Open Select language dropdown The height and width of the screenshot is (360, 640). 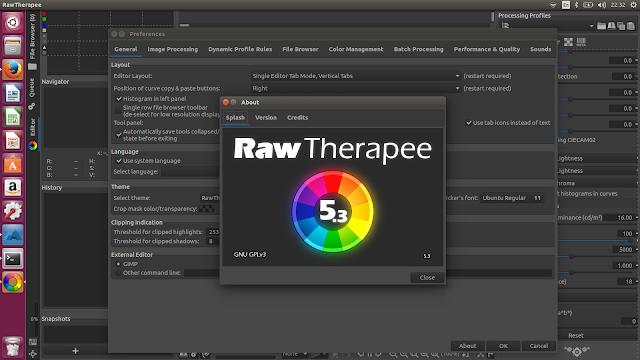[x=190, y=172]
